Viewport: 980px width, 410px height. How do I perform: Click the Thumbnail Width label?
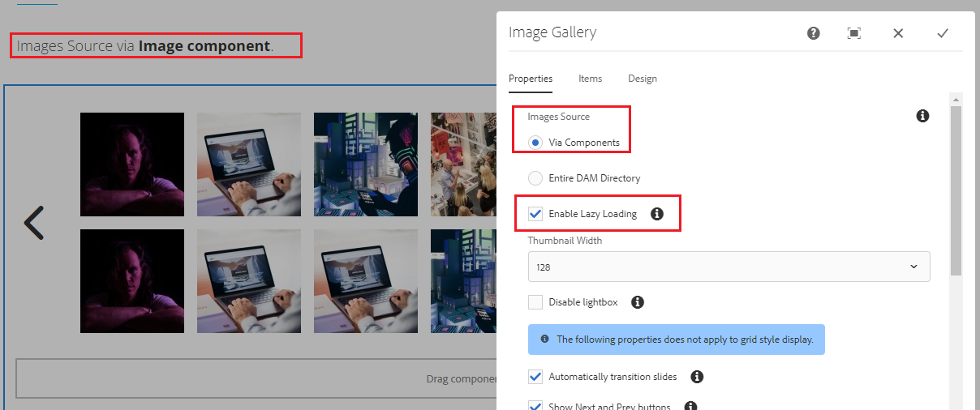[565, 241]
